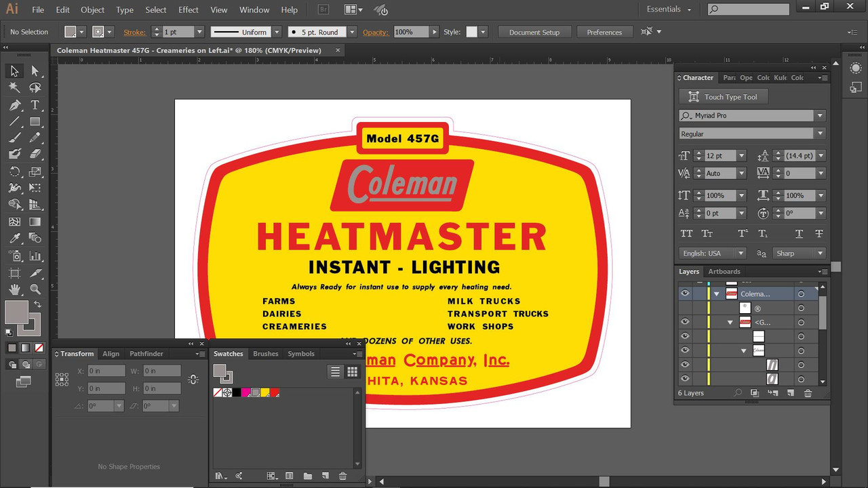Open Swatch Libraries menu
The image size is (868, 488).
coord(220,476)
